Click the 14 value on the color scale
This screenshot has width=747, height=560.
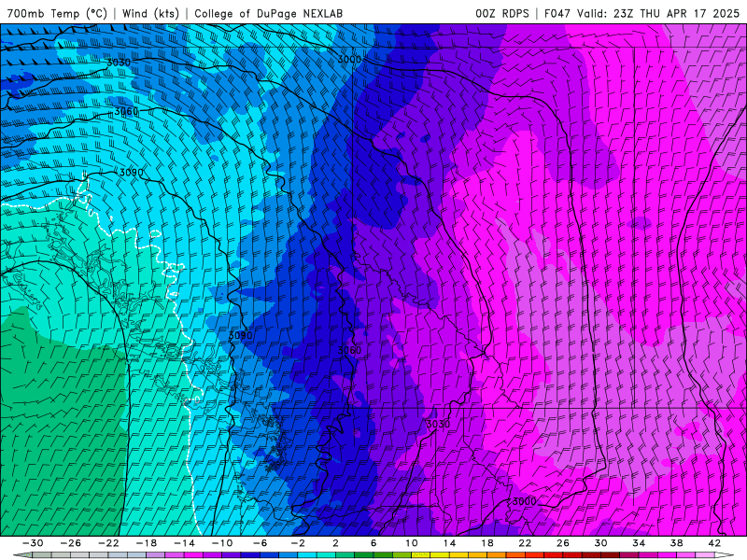(x=449, y=543)
